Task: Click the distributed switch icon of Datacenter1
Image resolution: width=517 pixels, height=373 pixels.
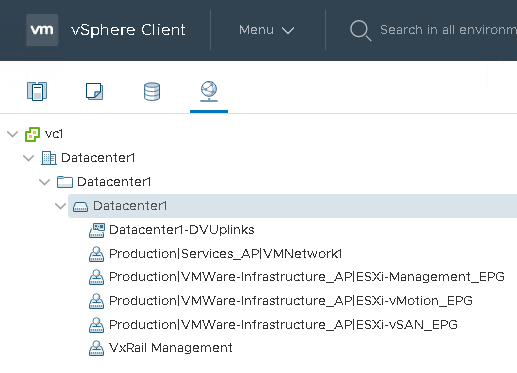Action: (80, 207)
